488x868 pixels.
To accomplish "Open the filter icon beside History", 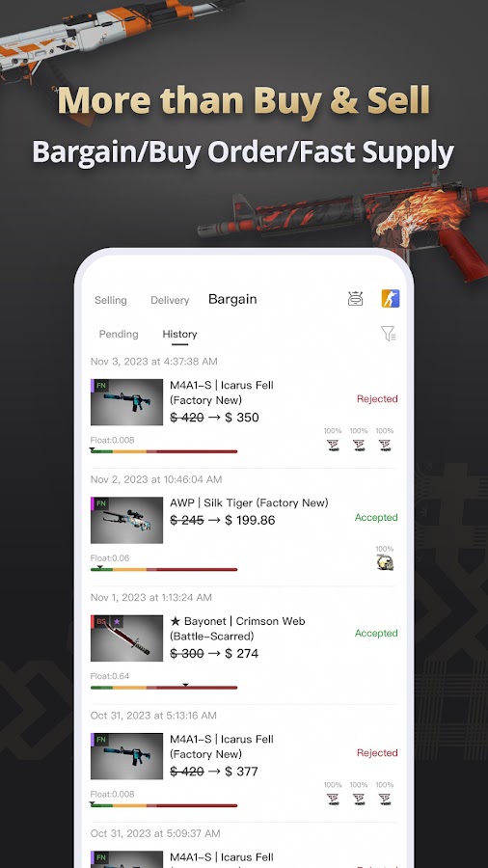I will pyautogui.click(x=389, y=334).
